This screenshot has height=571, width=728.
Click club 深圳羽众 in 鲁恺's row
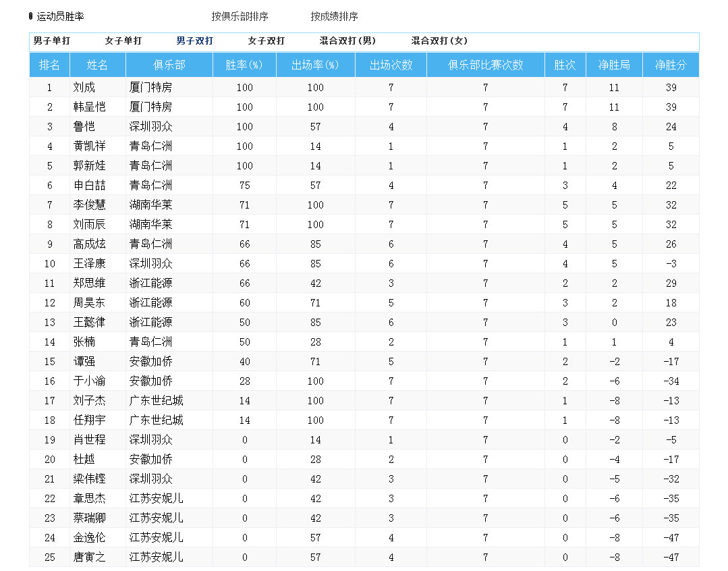coord(150,126)
